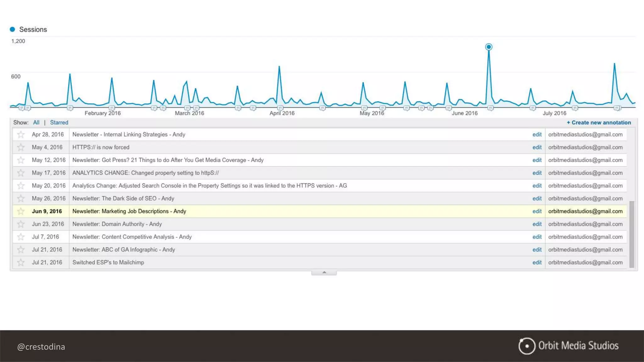Click annotation marker below April 2016 spike

[280, 108]
